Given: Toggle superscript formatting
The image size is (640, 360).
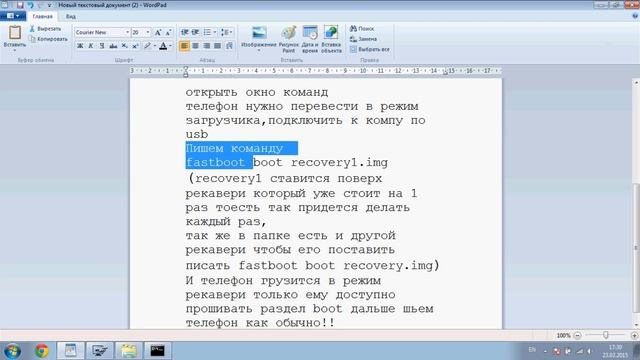Looking at the screenshot, I should coord(135,46).
